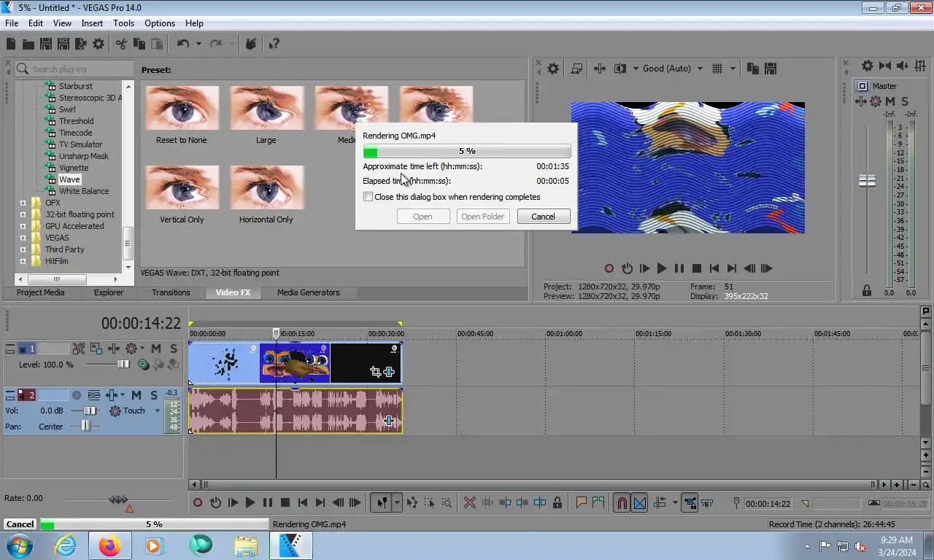Toggle Enable Snapping magnet button

[x=621, y=502]
